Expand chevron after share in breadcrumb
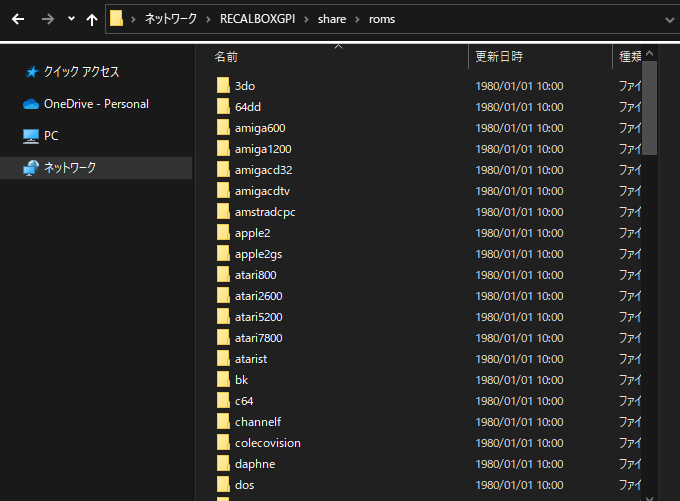This screenshot has height=501, width=680. (x=357, y=20)
